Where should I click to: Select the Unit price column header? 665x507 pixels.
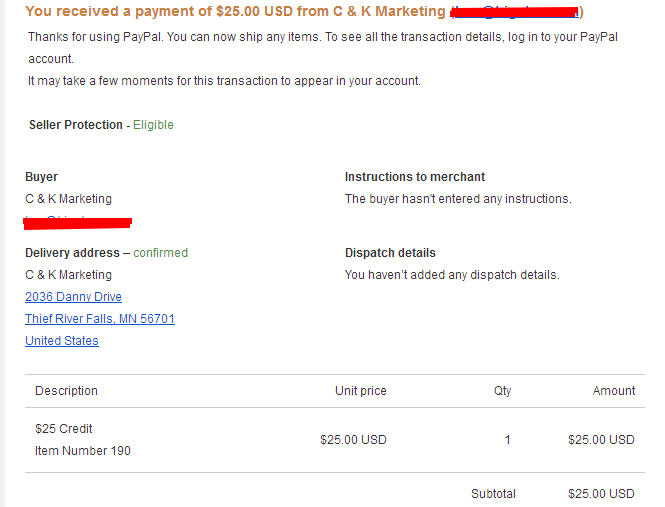(x=360, y=391)
